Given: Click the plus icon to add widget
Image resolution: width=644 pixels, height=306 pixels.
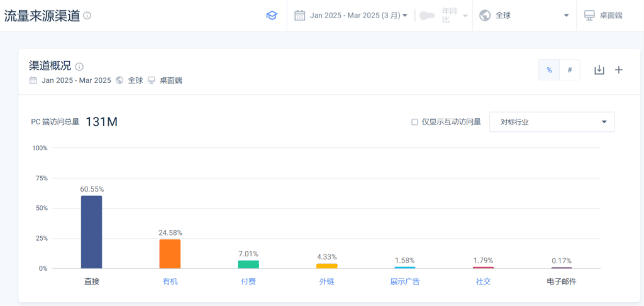Looking at the screenshot, I should (618, 70).
